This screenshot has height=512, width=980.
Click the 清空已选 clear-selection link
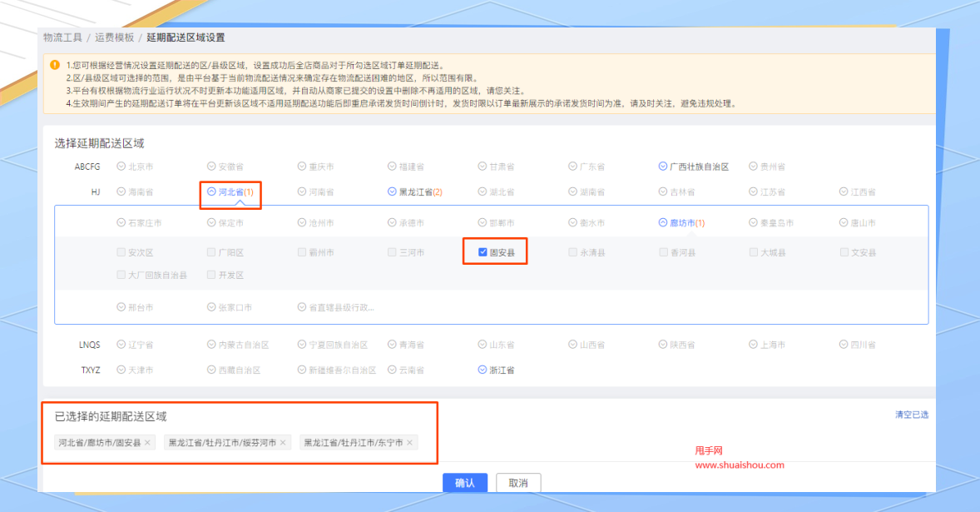pyautogui.click(x=913, y=413)
